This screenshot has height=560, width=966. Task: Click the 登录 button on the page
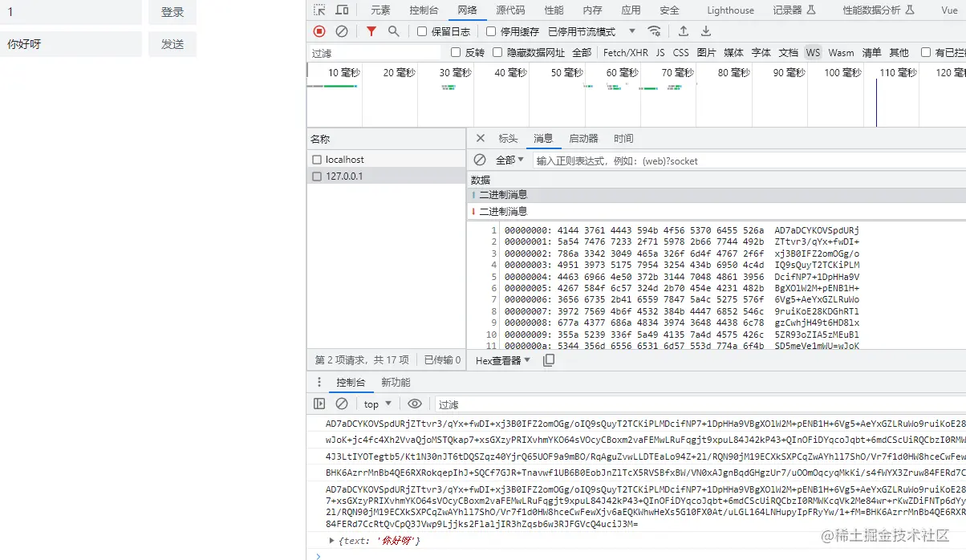click(x=172, y=12)
